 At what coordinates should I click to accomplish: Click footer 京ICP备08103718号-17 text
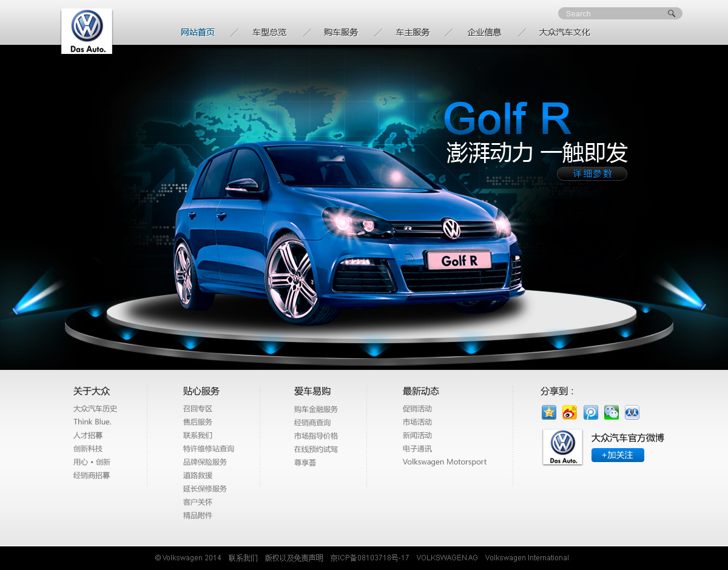(370, 558)
